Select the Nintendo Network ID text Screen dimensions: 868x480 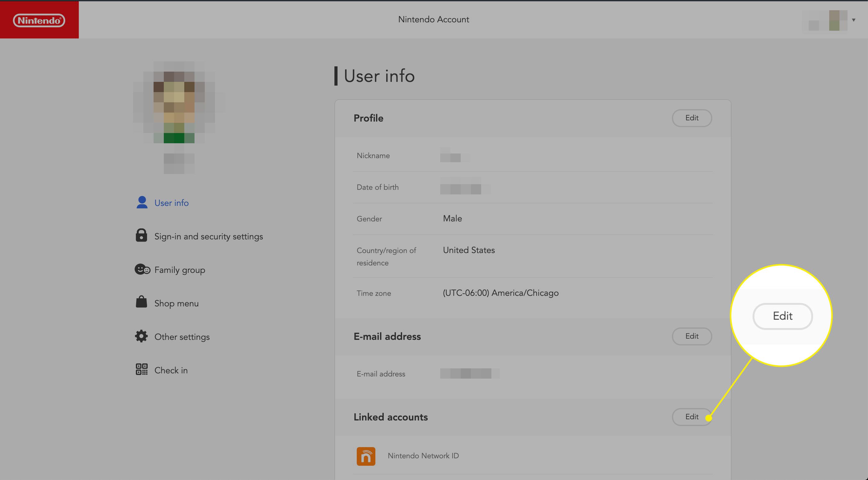423,456
